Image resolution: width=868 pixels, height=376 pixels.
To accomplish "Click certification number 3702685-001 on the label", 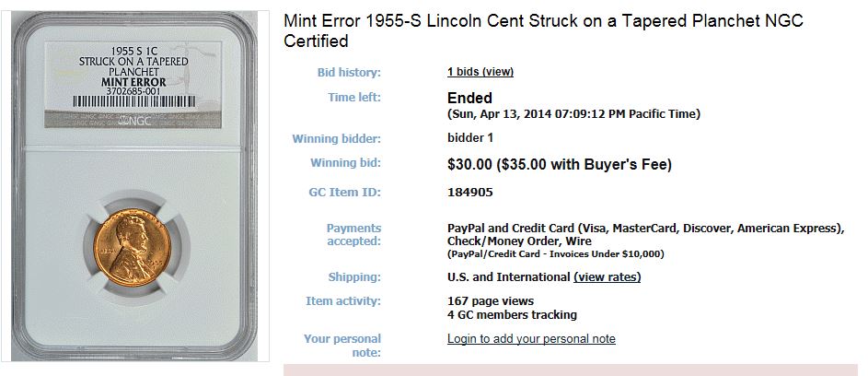I will tap(133, 91).
